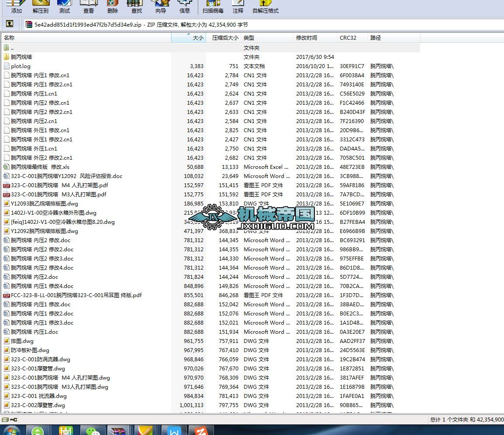The image size is (504, 435).
Task: Click the 查找 (Find) toolbar button
Action: coord(136,7)
